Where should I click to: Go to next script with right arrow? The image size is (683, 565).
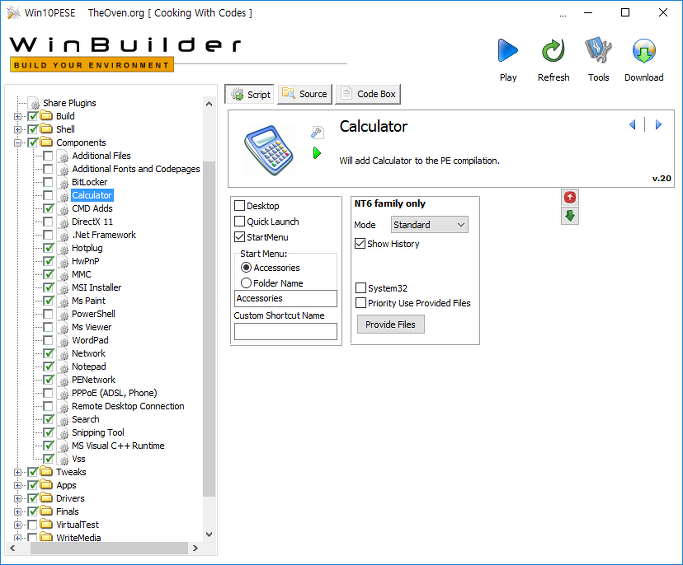click(659, 125)
